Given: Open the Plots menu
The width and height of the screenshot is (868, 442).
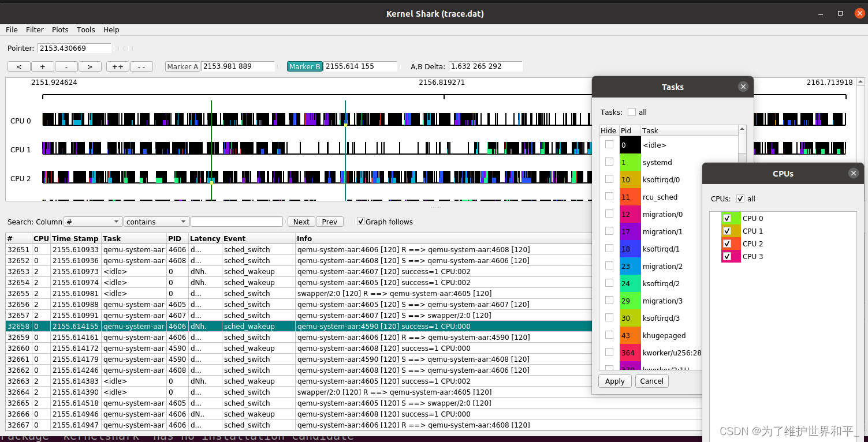Looking at the screenshot, I should click(x=60, y=29).
